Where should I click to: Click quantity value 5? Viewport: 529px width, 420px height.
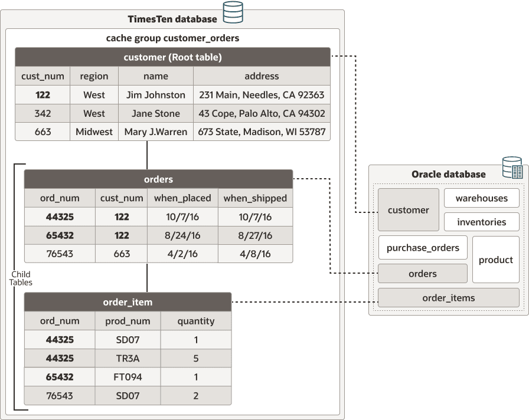196,358
